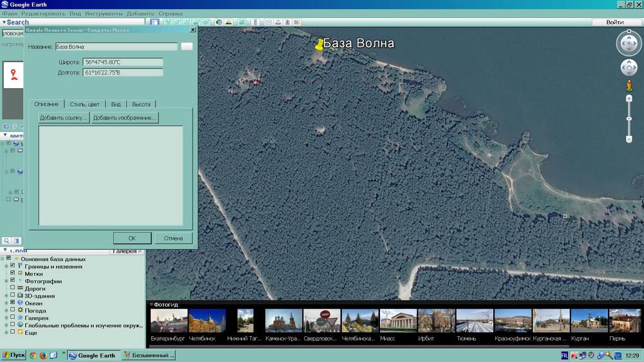Expand the Глобальные проблемы tree node

coord(6,325)
